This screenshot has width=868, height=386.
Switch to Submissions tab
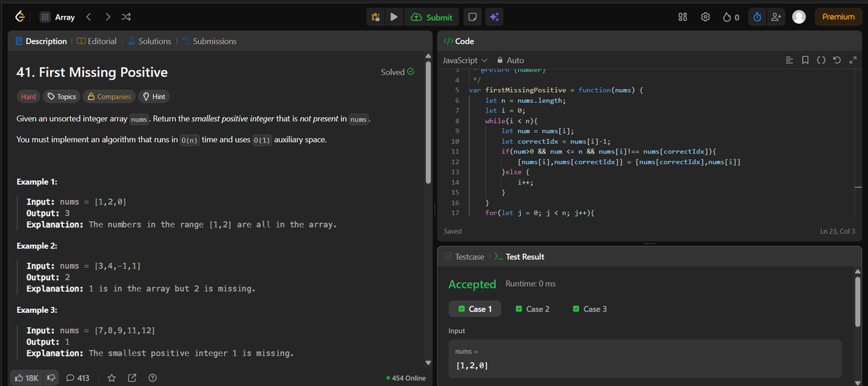[209, 41]
